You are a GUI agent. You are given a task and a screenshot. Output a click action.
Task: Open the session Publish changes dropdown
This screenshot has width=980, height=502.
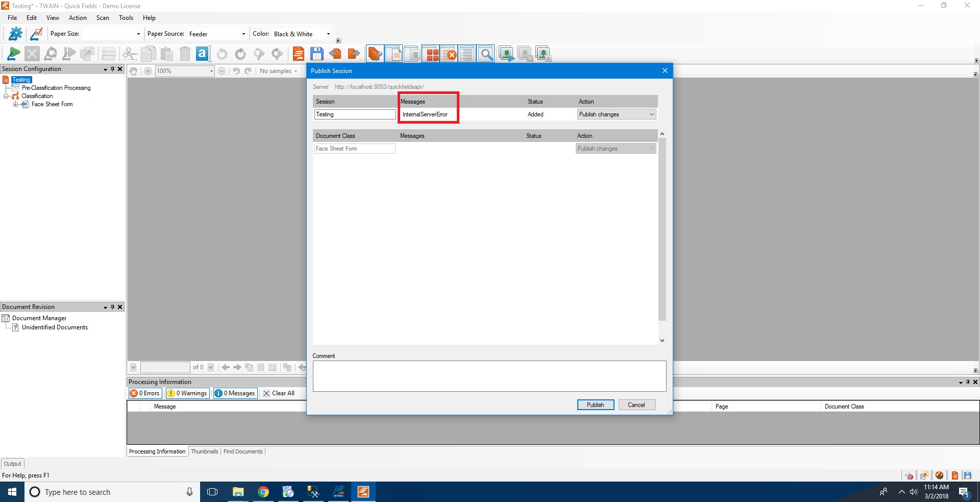click(616, 114)
